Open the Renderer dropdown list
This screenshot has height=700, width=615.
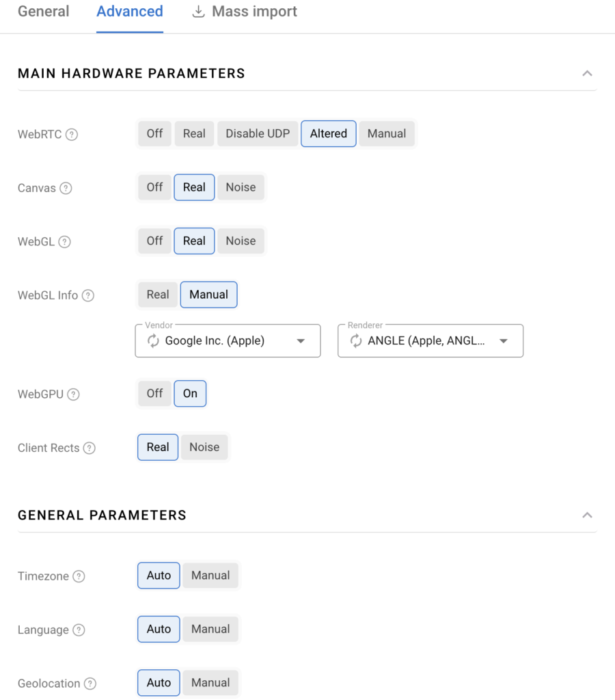[504, 341]
